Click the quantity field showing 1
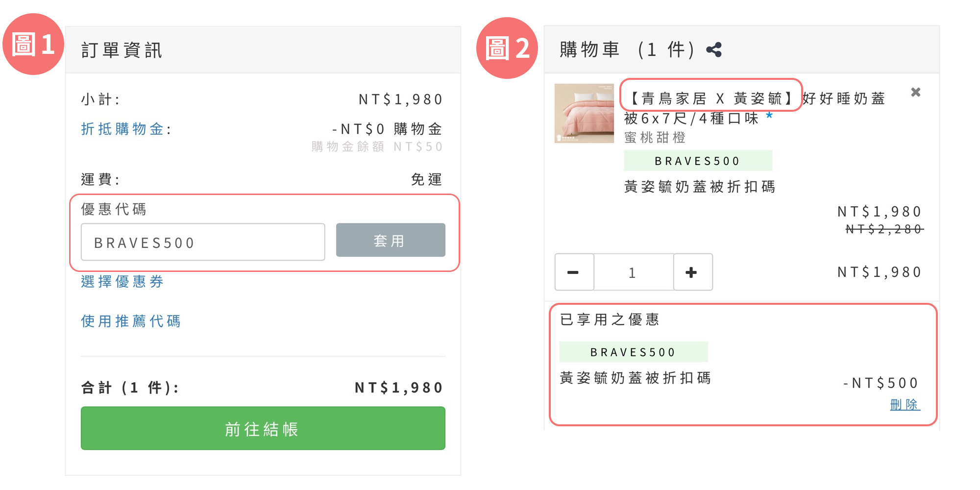This screenshot has width=980, height=490. pos(633,272)
